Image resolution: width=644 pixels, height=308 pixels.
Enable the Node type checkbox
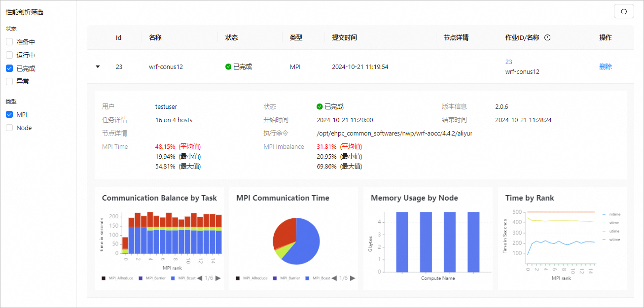[x=9, y=128]
